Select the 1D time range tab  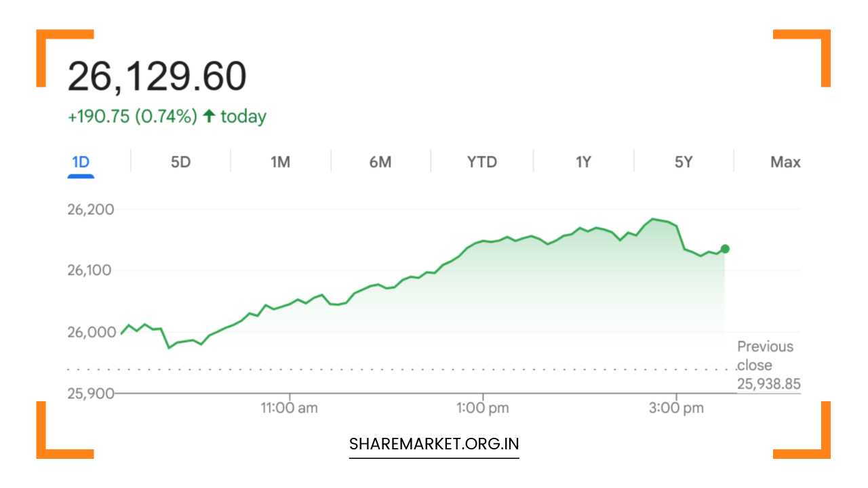[x=81, y=162]
